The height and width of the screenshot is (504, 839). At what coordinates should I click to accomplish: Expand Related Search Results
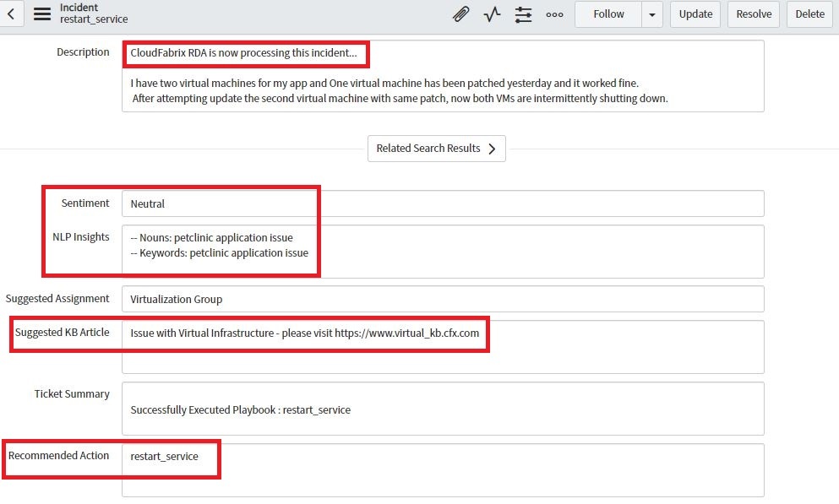pos(436,149)
